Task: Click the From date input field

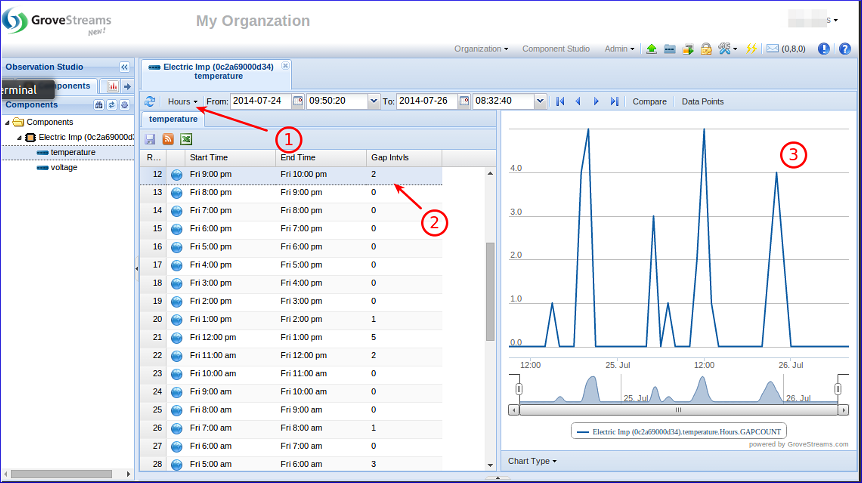Action: 267,101
